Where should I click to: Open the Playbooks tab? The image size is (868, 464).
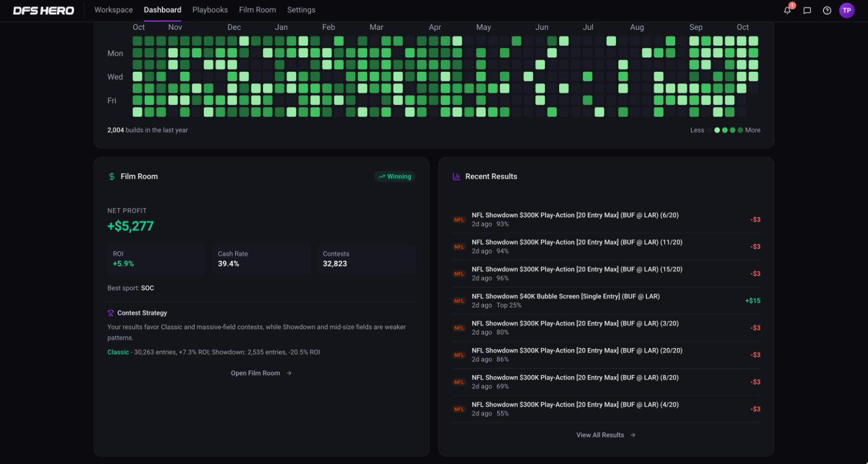pos(210,10)
